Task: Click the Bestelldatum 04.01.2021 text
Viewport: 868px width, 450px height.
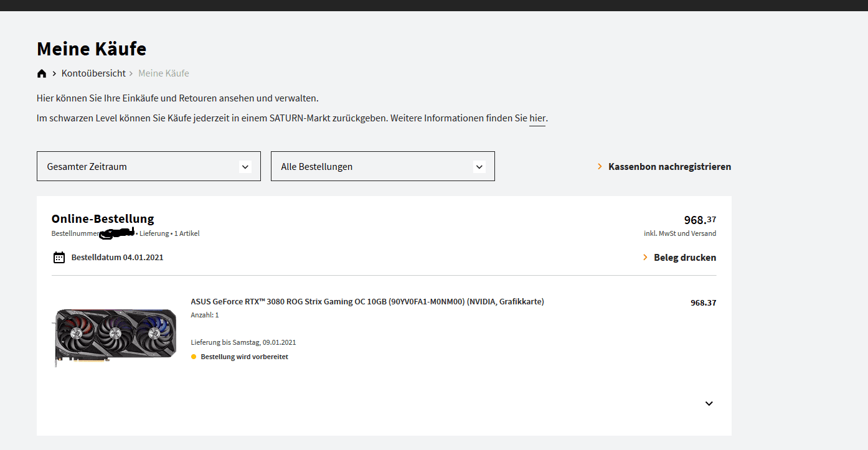Action: tap(117, 257)
